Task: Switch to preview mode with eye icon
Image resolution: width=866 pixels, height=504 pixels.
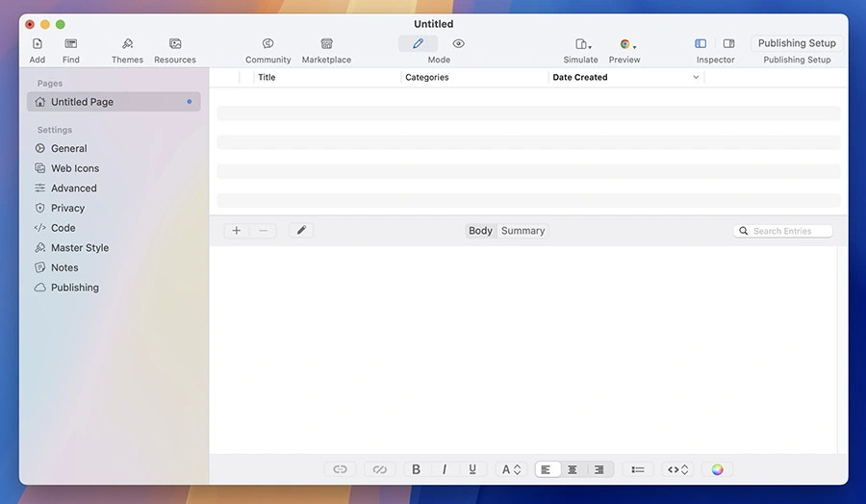Action: 458,44
